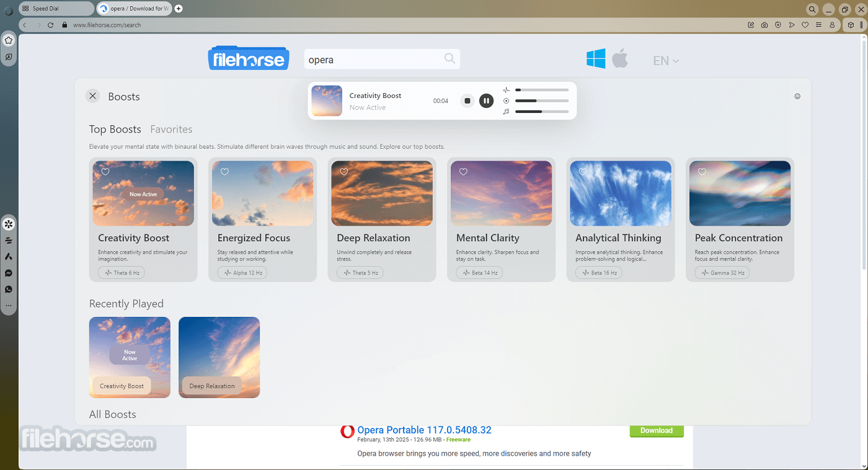Play the Mental Clarity boost thumbnail
The image size is (868, 470).
(x=501, y=193)
